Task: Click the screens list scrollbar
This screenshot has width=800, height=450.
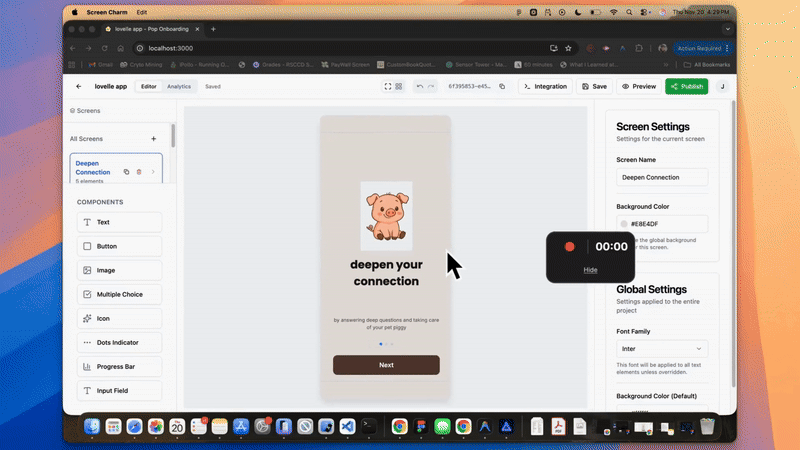Action: (173, 135)
